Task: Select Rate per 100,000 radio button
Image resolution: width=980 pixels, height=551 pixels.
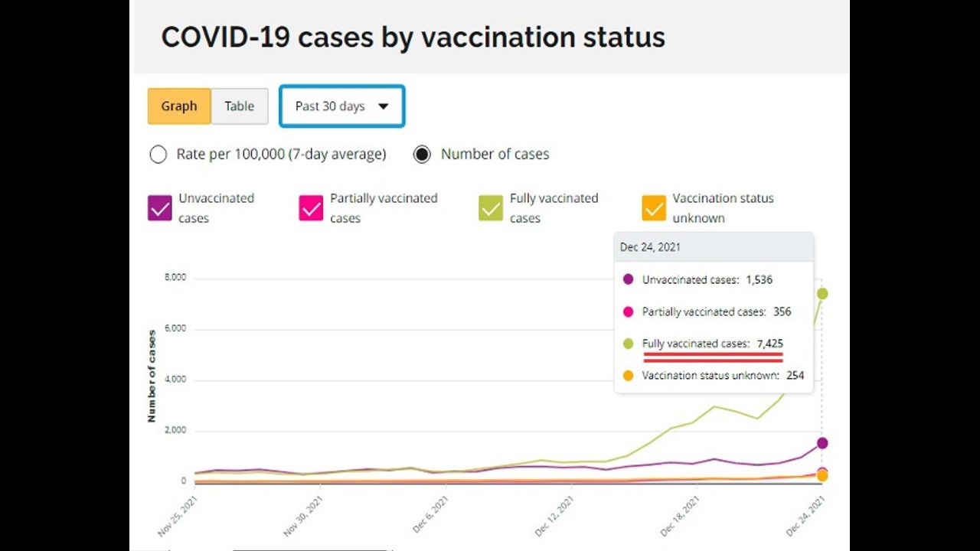Action: click(x=158, y=155)
